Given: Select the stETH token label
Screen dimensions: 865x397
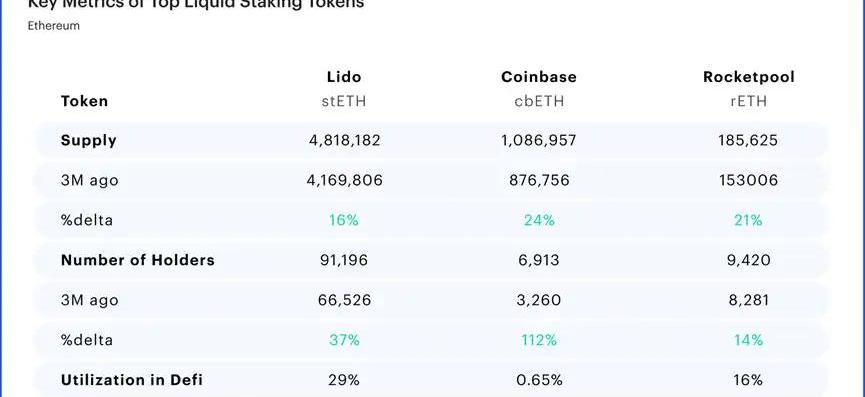Looking at the screenshot, I should coord(344,101).
